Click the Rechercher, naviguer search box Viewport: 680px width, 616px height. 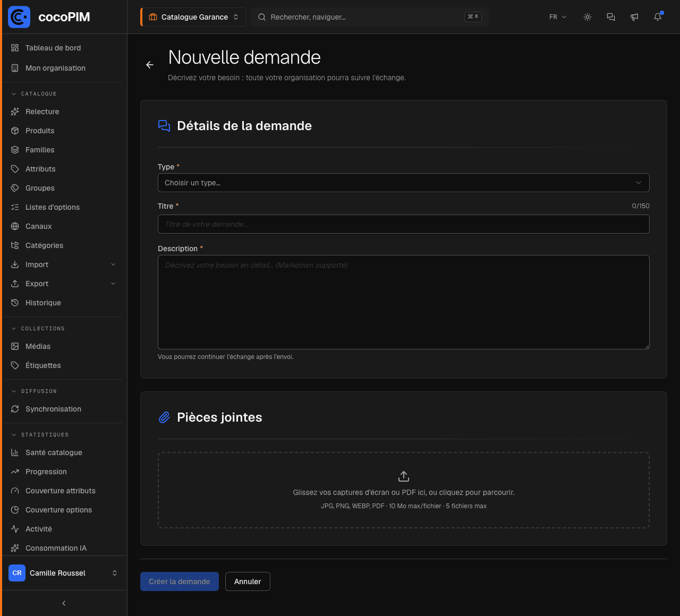370,17
